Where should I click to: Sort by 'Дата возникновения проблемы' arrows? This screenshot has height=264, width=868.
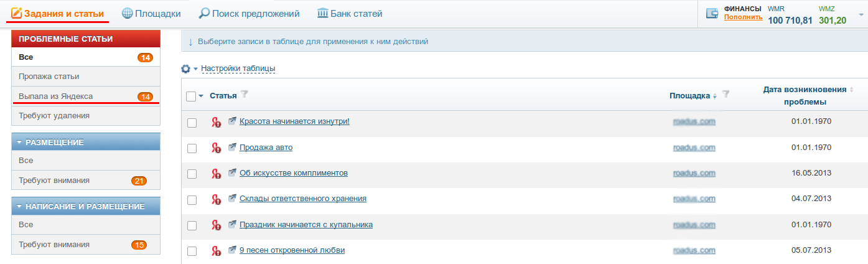coord(851,90)
